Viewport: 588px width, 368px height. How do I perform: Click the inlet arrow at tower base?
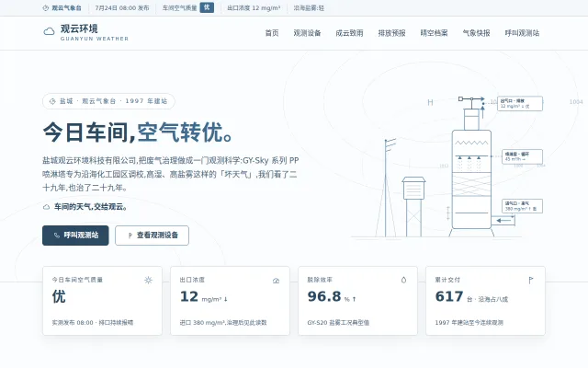tap(503, 221)
